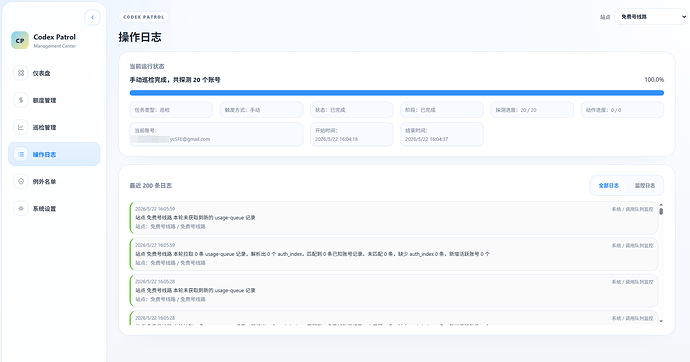Select the 16:05:28 未获取到新的 usage-queue log entry

click(x=394, y=290)
